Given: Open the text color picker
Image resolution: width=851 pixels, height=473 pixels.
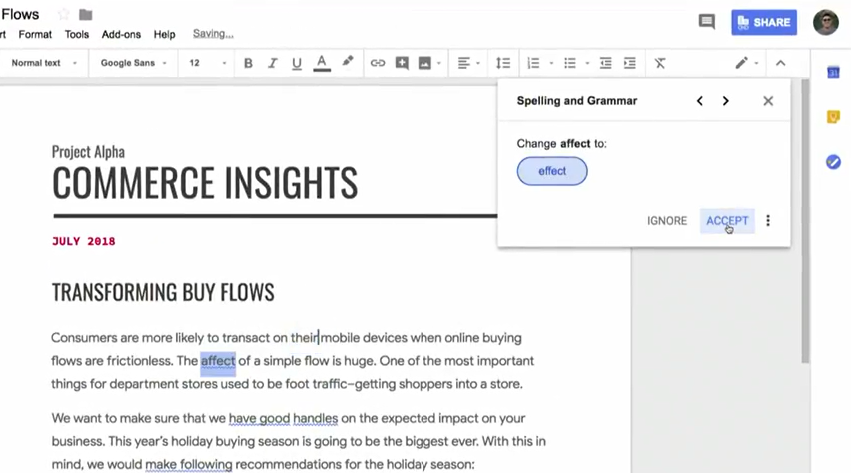Looking at the screenshot, I should tap(321, 63).
